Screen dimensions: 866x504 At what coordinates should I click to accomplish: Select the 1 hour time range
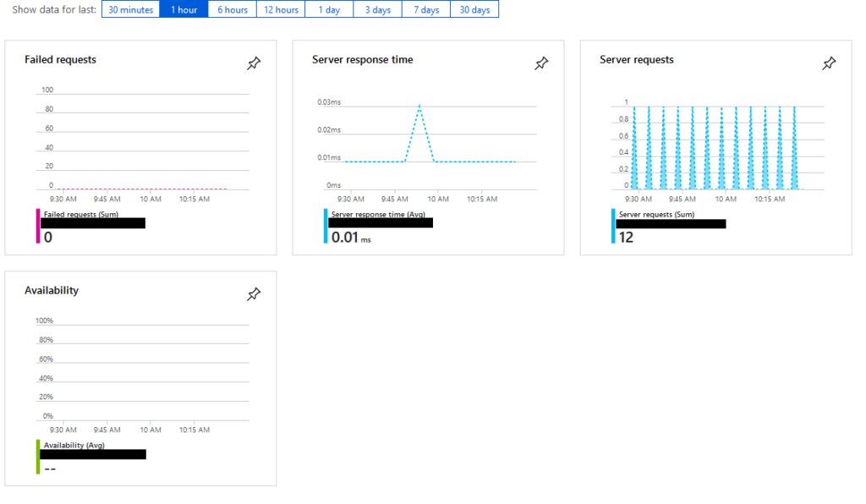(x=184, y=9)
